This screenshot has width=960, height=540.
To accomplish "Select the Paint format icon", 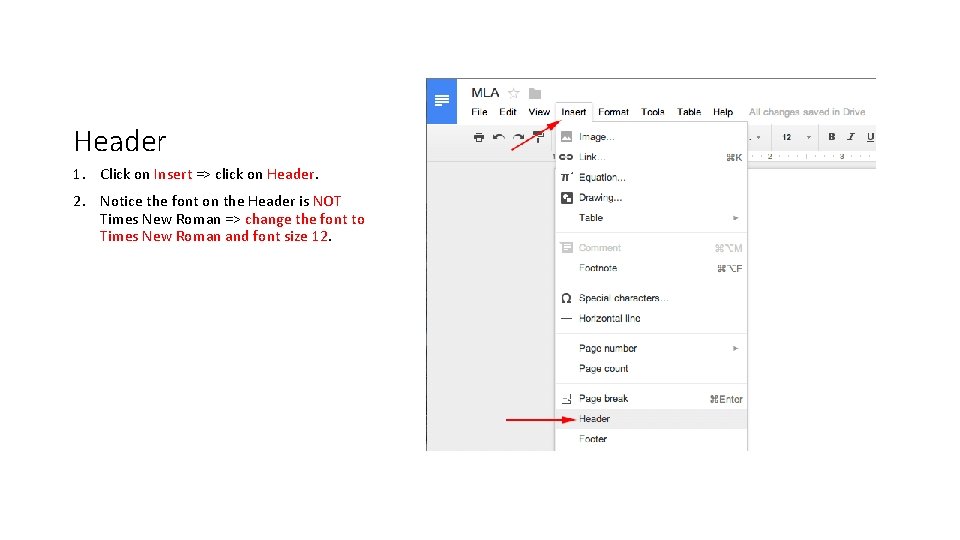I will tap(539, 137).
